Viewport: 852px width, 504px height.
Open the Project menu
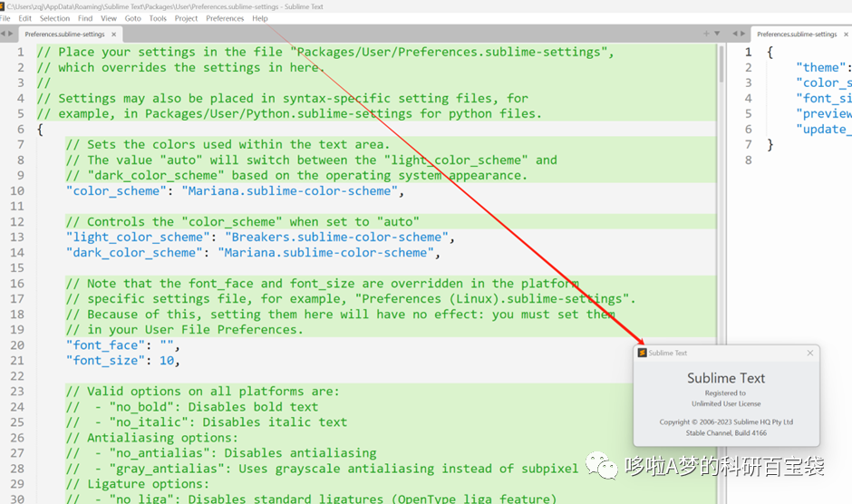[186, 18]
